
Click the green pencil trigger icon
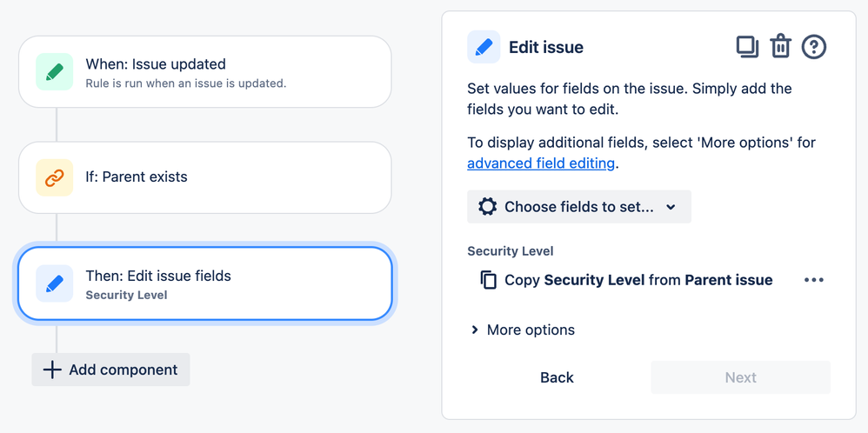(54, 71)
